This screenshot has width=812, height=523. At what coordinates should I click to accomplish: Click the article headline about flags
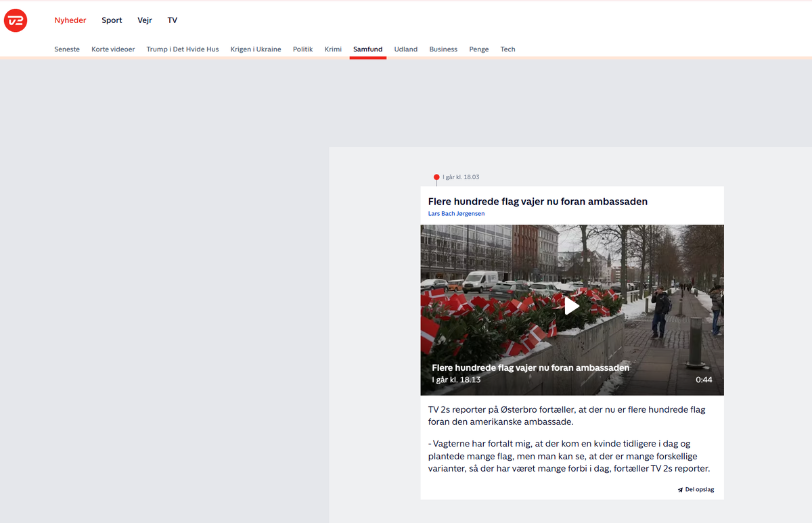coord(538,202)
